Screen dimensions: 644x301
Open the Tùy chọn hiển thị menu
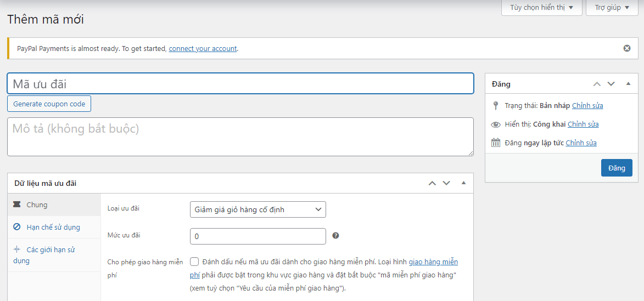point(541,8)
